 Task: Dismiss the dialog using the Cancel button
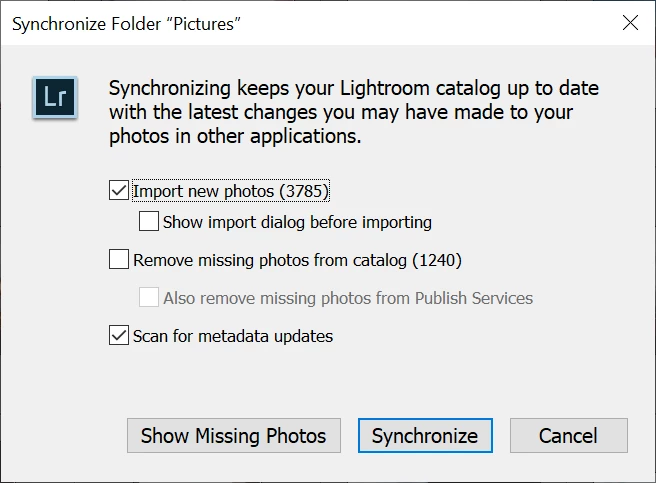point(568,436)
